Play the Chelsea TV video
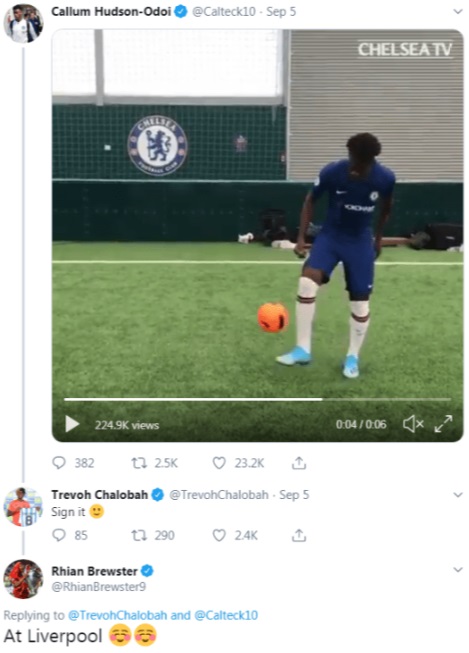This screenshot has width=469, height=653. pyautogui.click(x=72, y=424)
